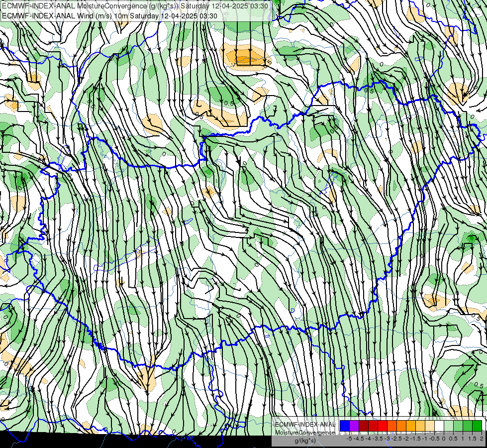Click the darkest green swatch between 1.5 and 2
This screenshot has width=487, height=448.
477,426
